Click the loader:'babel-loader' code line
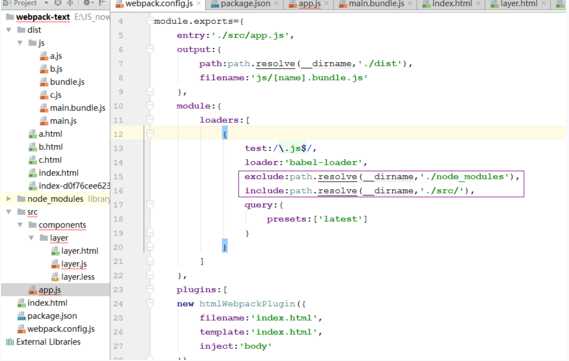Viewport: 569px width, 361px height. (x=306, y=163)
